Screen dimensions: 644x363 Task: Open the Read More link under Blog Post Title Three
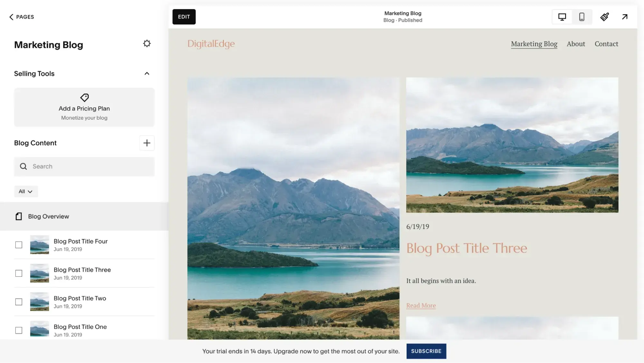click(421, 305)
